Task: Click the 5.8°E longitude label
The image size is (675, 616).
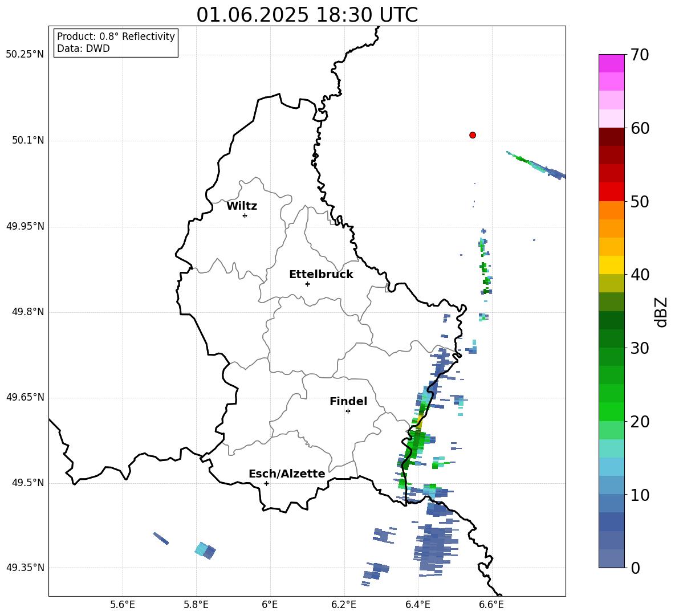Action: coord(196,605)
